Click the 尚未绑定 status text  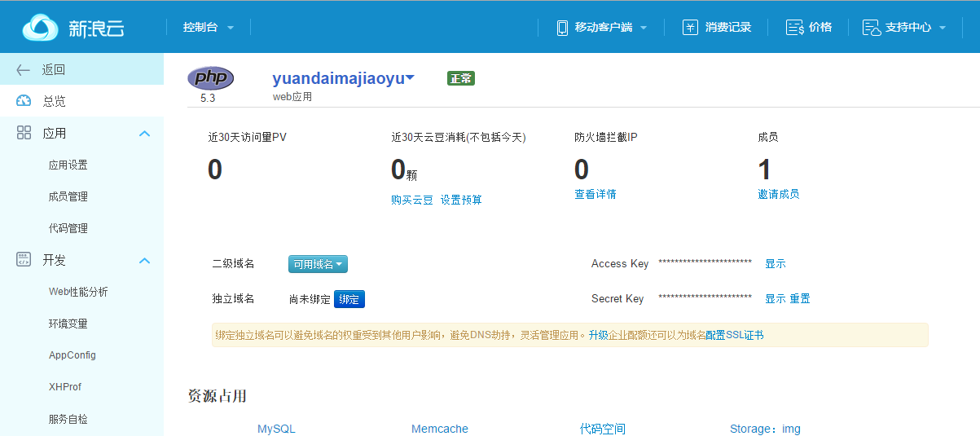[x=310, y=300]
